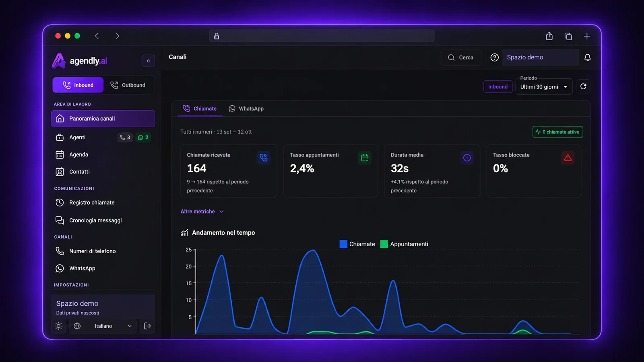This screenshot has width=644, height=362.
Task: Open WhatsApp under Canali in sidebar
Action: (103, 268)
